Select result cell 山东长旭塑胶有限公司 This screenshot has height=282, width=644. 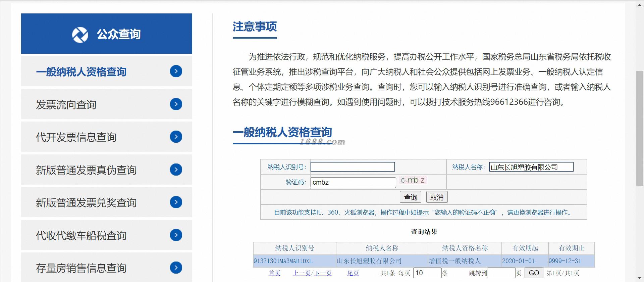pos(382,261)
